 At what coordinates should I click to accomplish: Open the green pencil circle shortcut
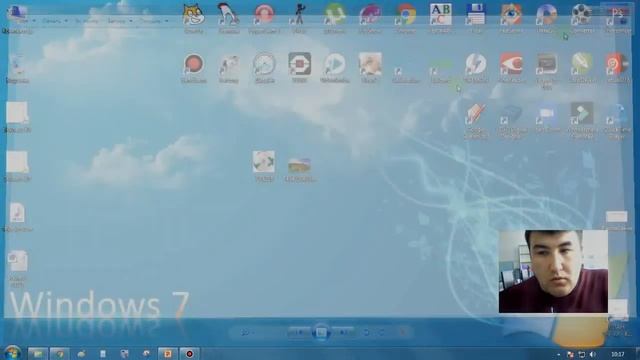(581, 64)
